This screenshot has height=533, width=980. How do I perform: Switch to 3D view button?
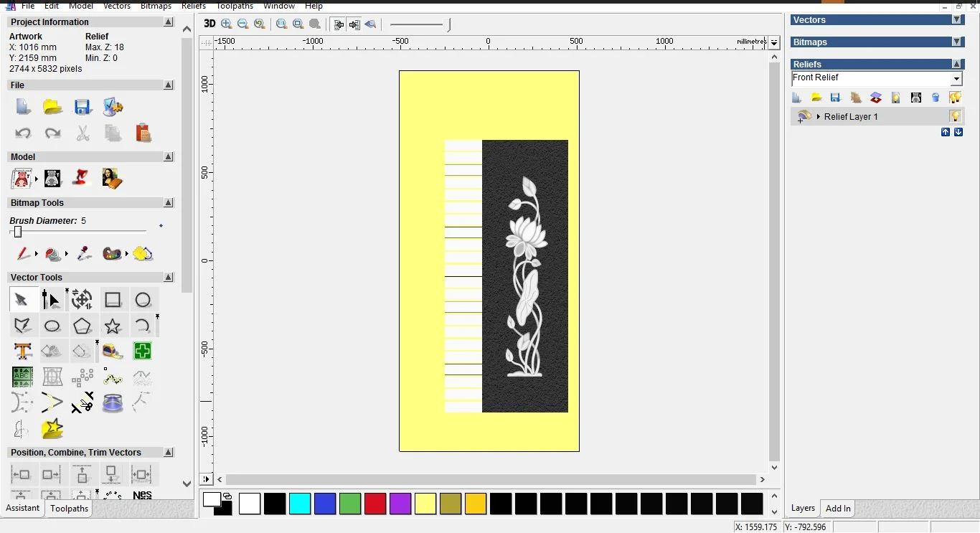[209, 24]
